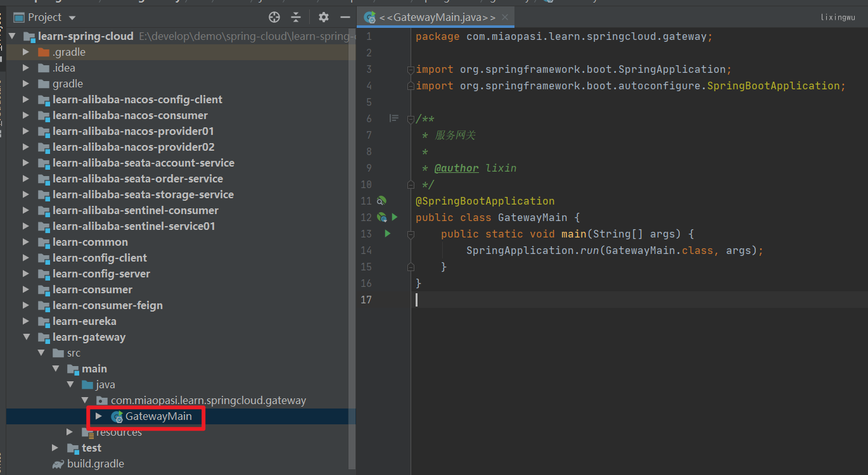This screenshot has width=868, height=475.
Task: Click the Collapse All icon in Project panel
Action: point(296,17)
